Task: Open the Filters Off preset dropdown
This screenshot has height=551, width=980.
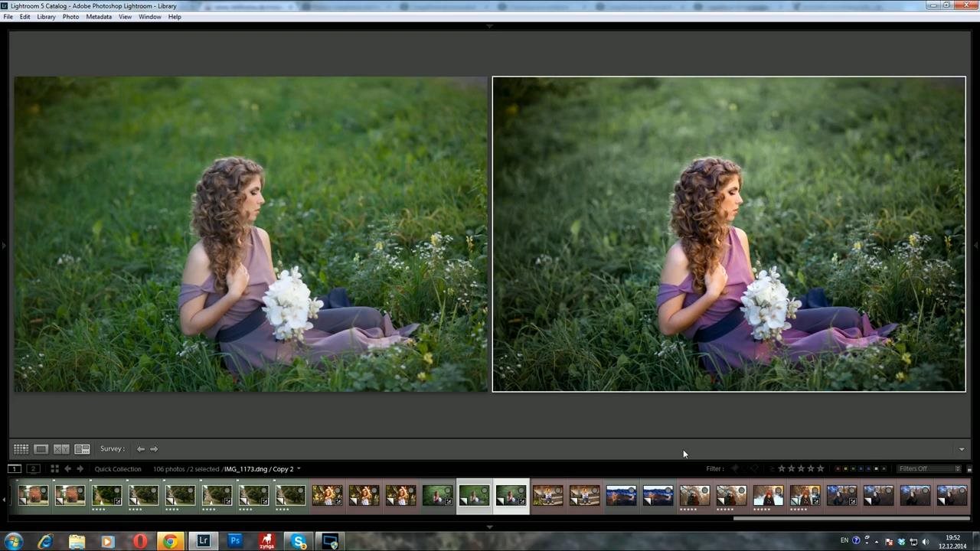Action: pos(929,469)
